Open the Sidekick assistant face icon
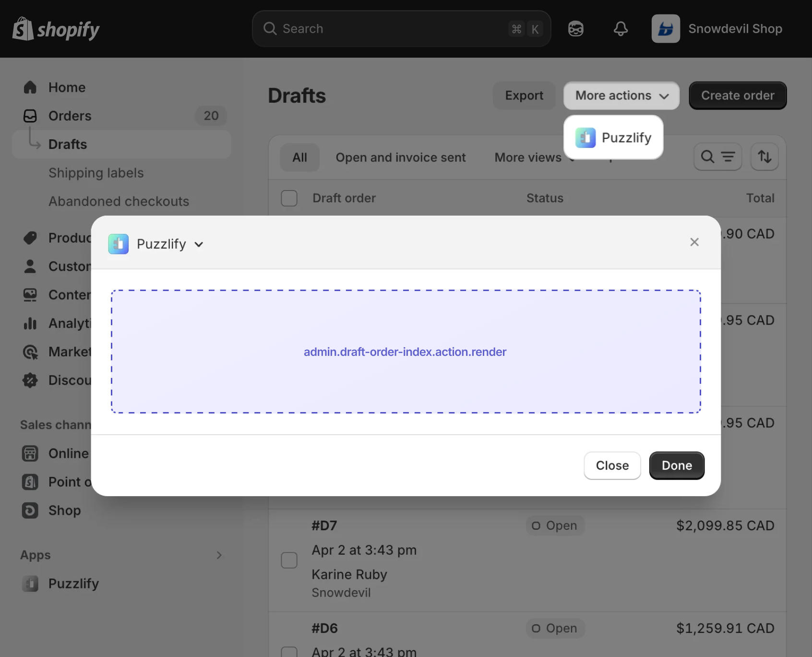This screenshot has height=657, width=812. (575, 29)
